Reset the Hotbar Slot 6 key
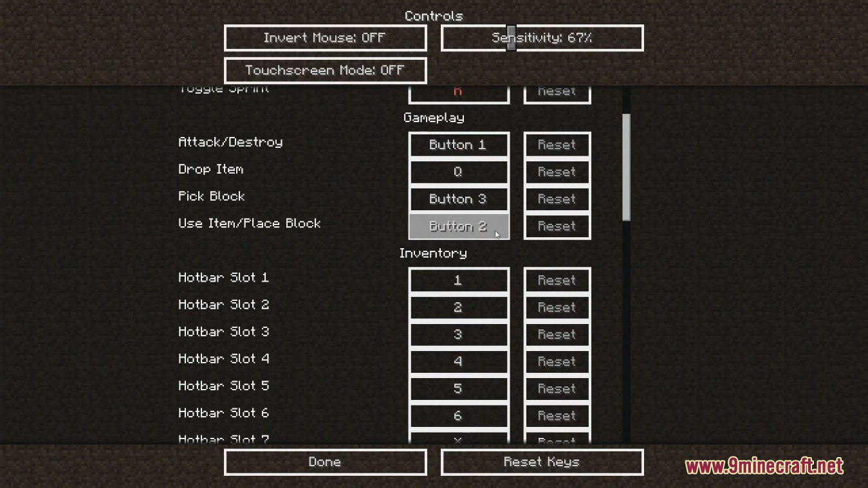The width and height of the screenshot is (868, 488). pos(557,416)
